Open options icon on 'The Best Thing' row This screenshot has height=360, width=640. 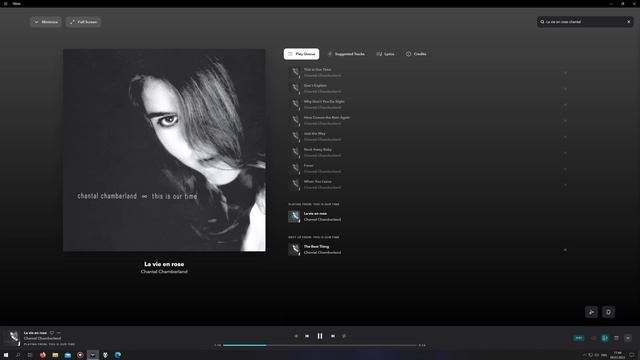pos(565,249)
